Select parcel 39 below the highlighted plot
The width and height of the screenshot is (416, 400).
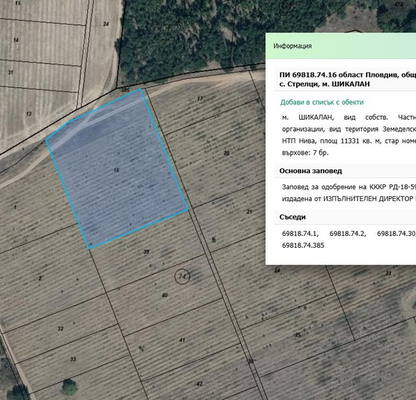point(146,252)
